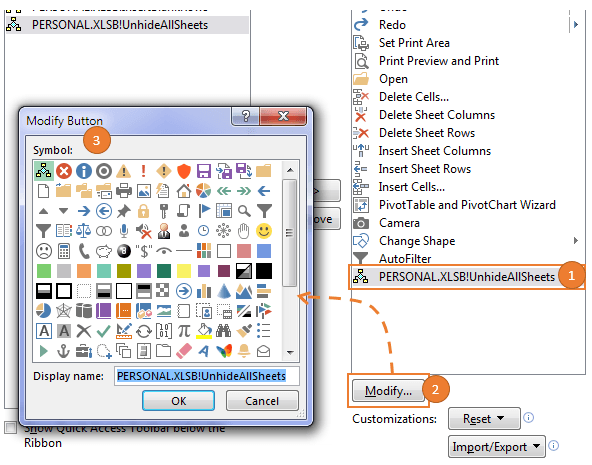Select the yellow color swatch symbol
Screen dimensions: 592x465
[x=184, y=271]
